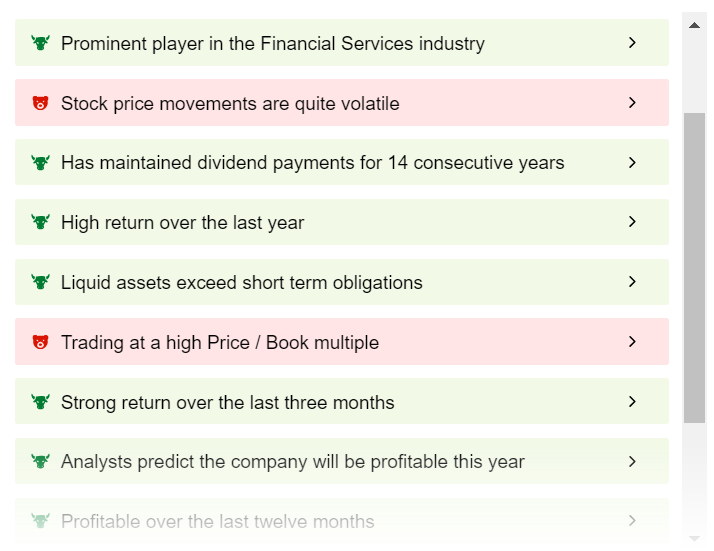Click the bull icon beside Liquid assets row
The height and width of the screenshot is (551, 714).
(40, 282)
